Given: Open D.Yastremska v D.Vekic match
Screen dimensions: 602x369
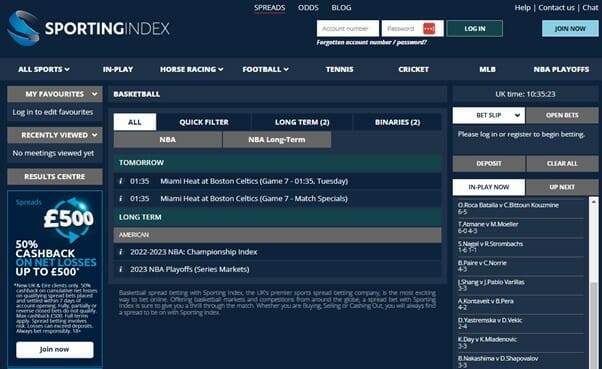Looking at the screenshot, I should coord(521,323).
